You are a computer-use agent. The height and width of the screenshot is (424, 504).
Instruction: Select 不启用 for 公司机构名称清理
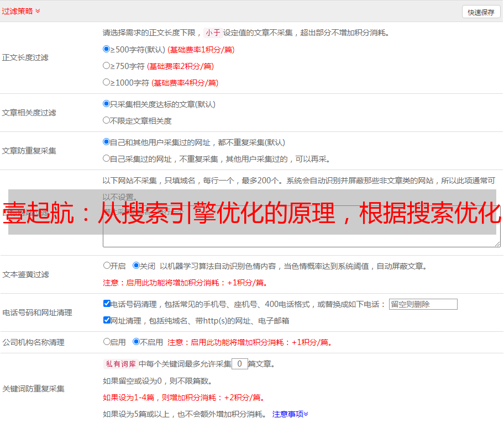pos(136,342)
